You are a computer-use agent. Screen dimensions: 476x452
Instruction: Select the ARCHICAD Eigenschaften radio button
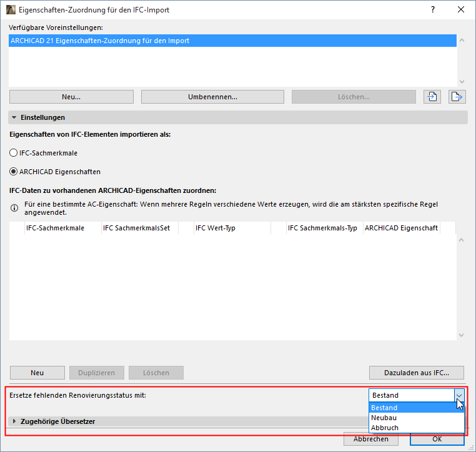point(13,172)
